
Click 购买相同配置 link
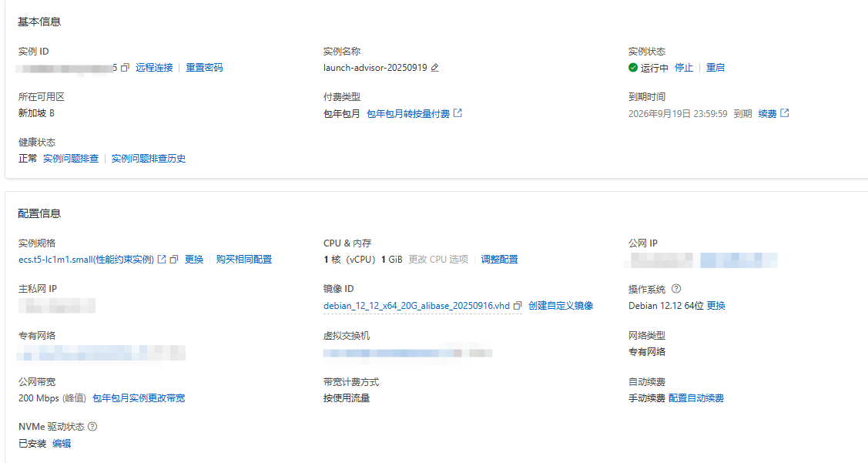[244, 260]
